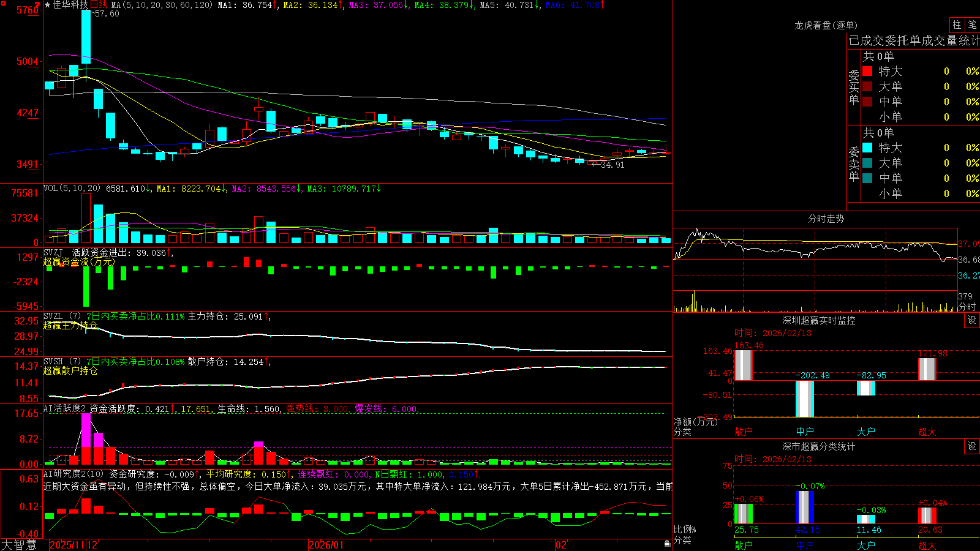Click the MA2: 36.134 value
This screenshot has height=551, width=980.
311,5
